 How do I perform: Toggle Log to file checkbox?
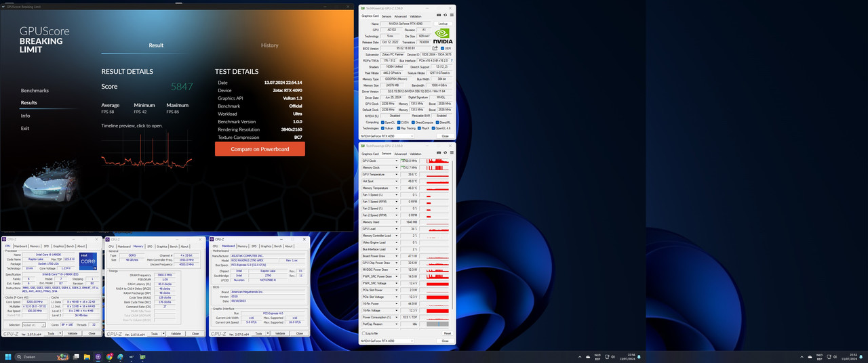point(364,333)
